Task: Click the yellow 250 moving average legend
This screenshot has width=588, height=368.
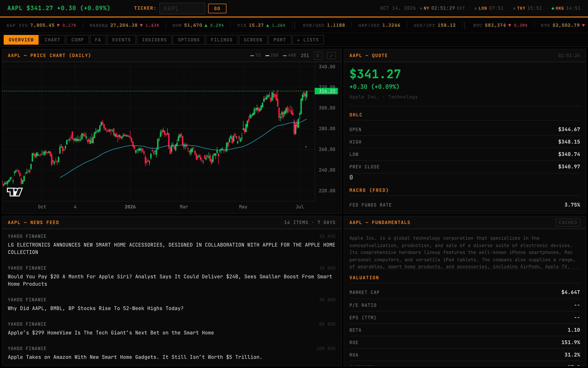Action: (272, 55)
